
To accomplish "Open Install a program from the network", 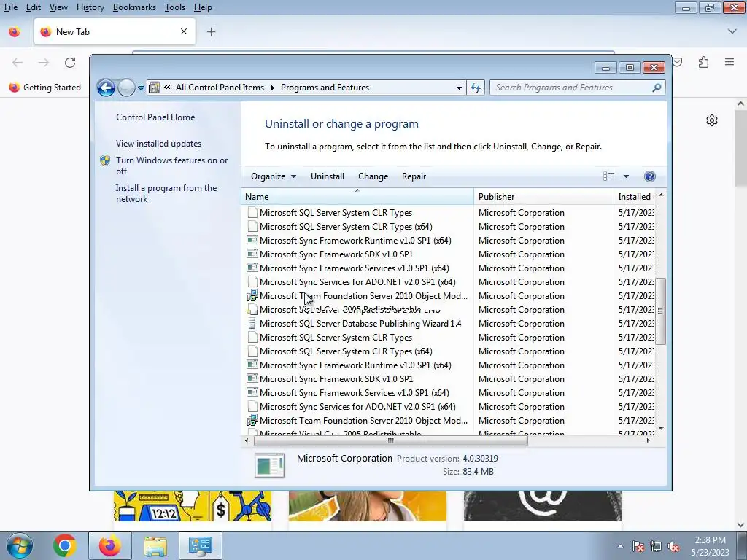I will (166, 193).
